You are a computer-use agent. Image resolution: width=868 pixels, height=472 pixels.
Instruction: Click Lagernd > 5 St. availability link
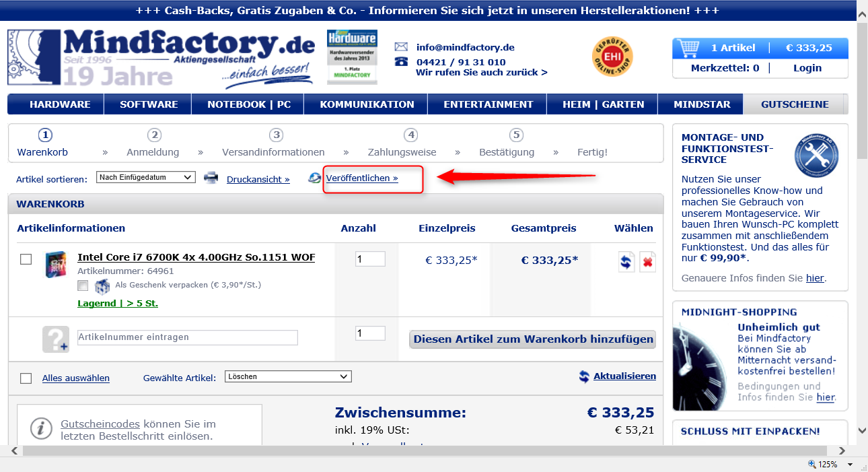pos(118,303)
